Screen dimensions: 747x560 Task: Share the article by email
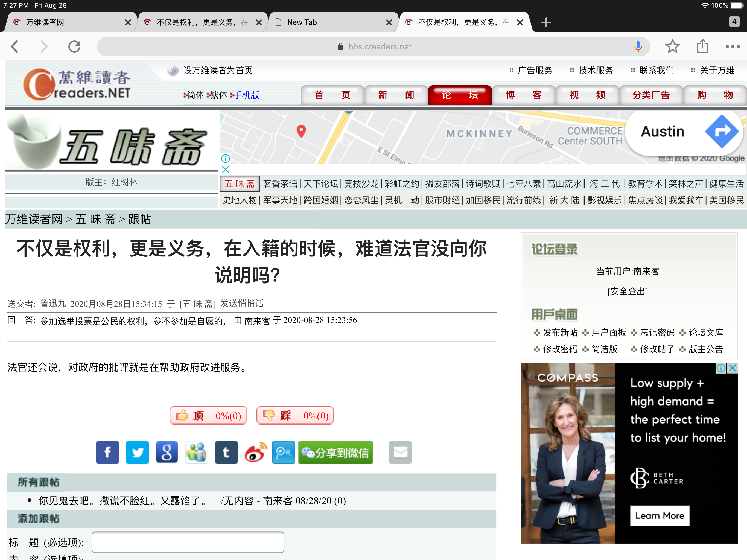coord(400,452)
